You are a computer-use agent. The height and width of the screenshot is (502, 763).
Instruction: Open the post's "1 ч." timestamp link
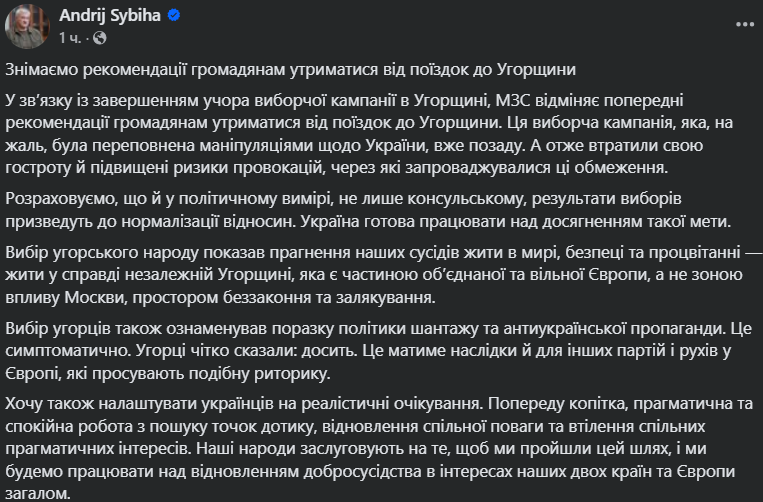pyautogui.click(x=71, y=37)
